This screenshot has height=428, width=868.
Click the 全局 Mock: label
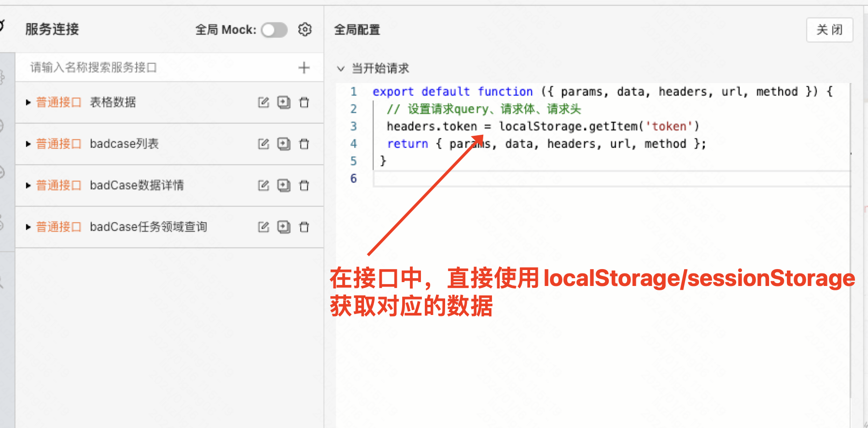point(226,30)
